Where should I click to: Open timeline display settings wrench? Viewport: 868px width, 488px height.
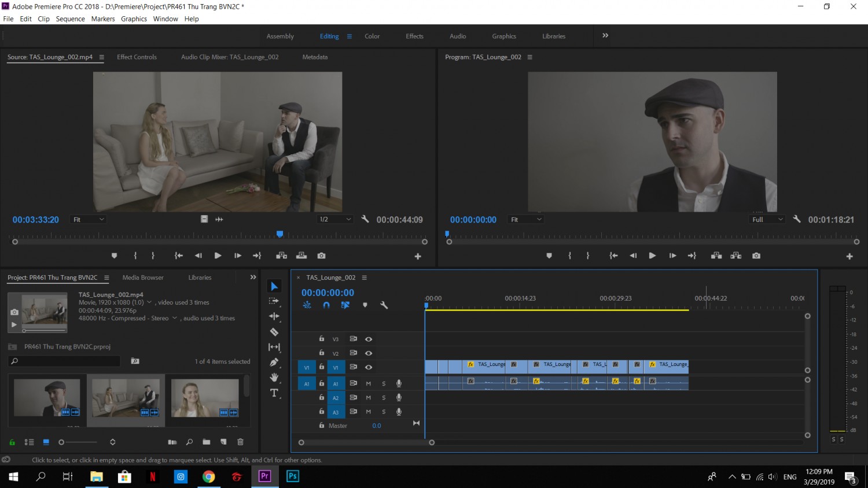pos(384,305)
